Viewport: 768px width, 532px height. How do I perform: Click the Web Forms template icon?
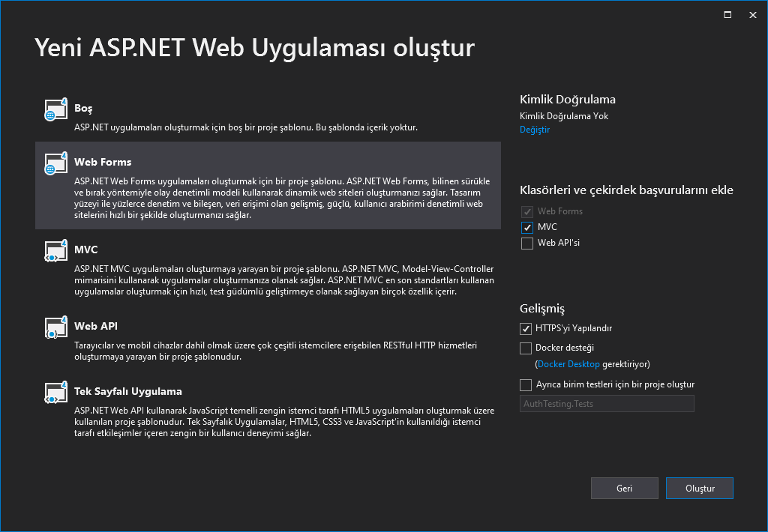tap(55, 163)
